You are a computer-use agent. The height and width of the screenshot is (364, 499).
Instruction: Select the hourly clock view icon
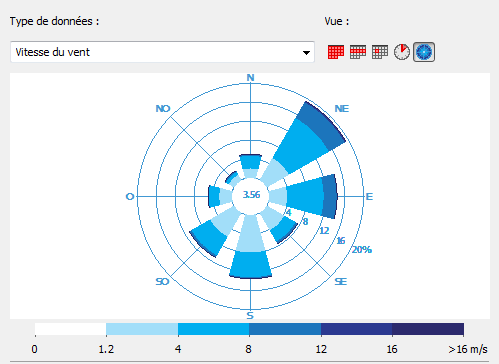[x=402, y=52]
